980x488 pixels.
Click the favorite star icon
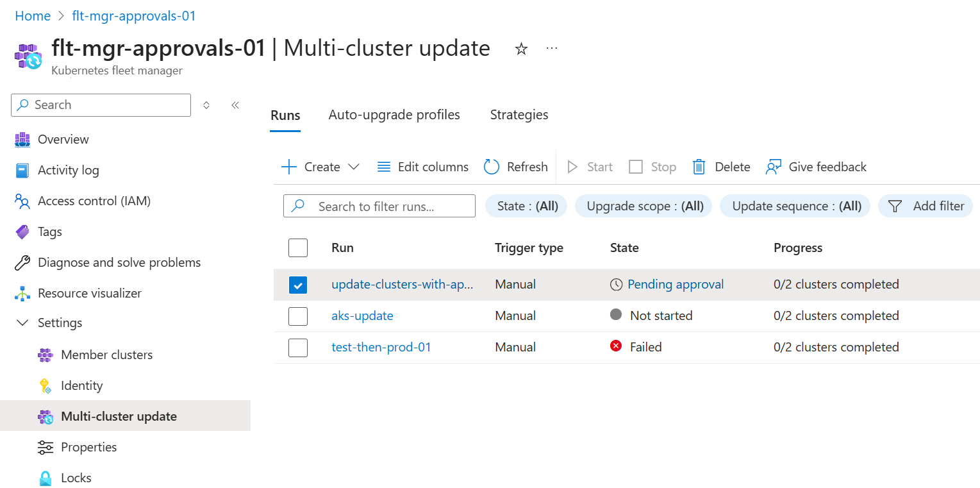pos(521,49)
